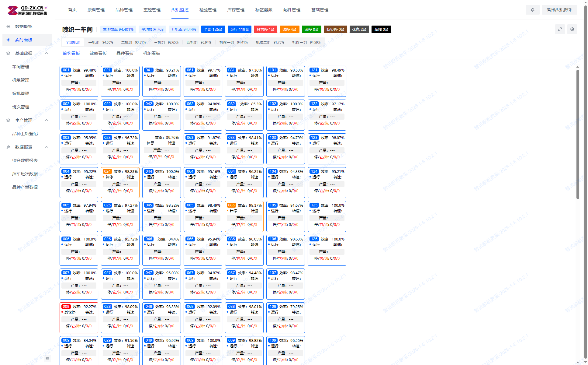Click the notification bell icon
The width and height of the screenshot is (588, 365).
point(532,10)
